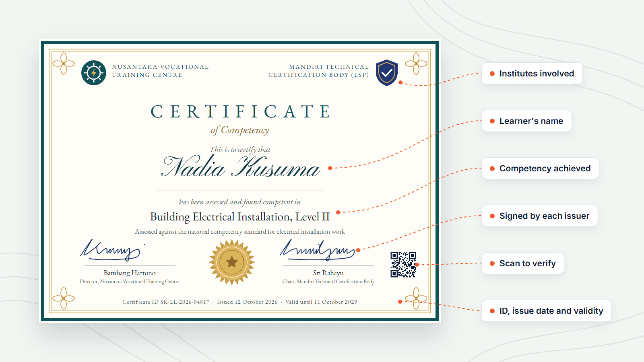
Task: Click 'Mandiri Technical Certification Body (LSP)' header text
Action: 319,71
